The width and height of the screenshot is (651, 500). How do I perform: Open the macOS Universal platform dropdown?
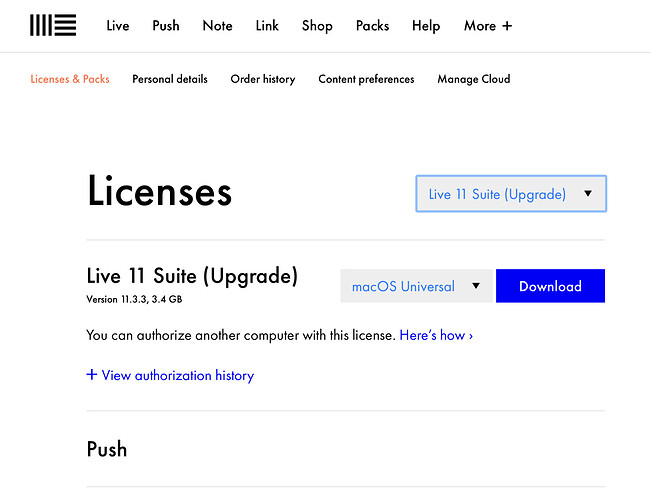tap(416, 286)
